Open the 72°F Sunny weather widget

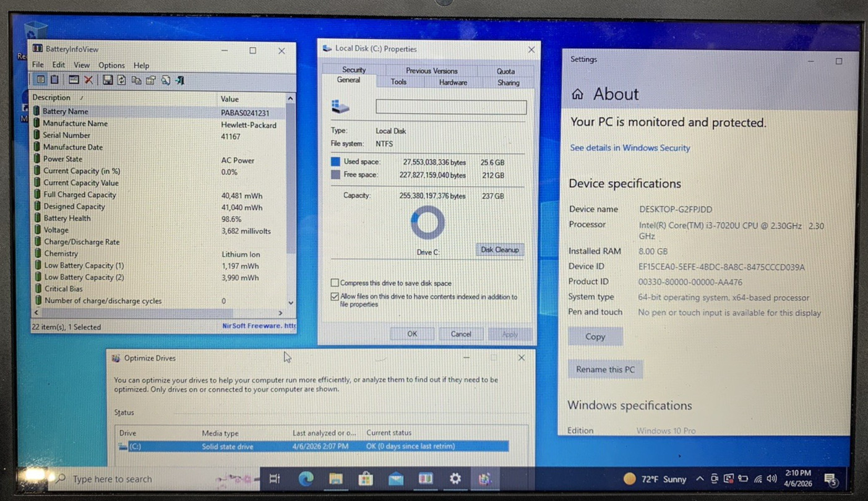pyautogui.click(x=655, y=479)
